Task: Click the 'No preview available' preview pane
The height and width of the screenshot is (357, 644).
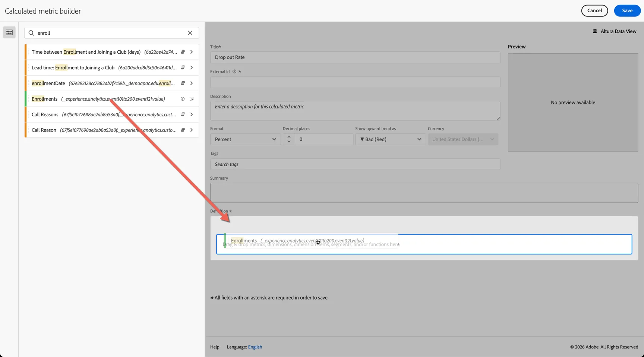Action: [x=573, y=102]
